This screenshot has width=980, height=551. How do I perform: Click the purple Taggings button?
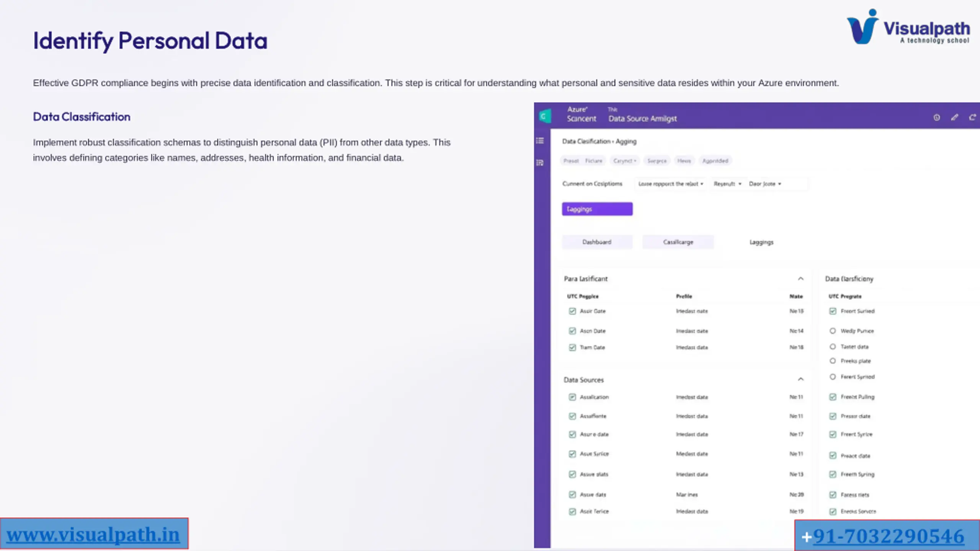[x=597, y=209]
